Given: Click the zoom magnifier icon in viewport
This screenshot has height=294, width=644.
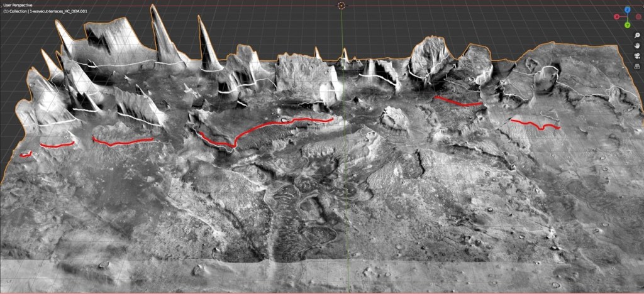Looking at the screenshot, I should 636,35.
